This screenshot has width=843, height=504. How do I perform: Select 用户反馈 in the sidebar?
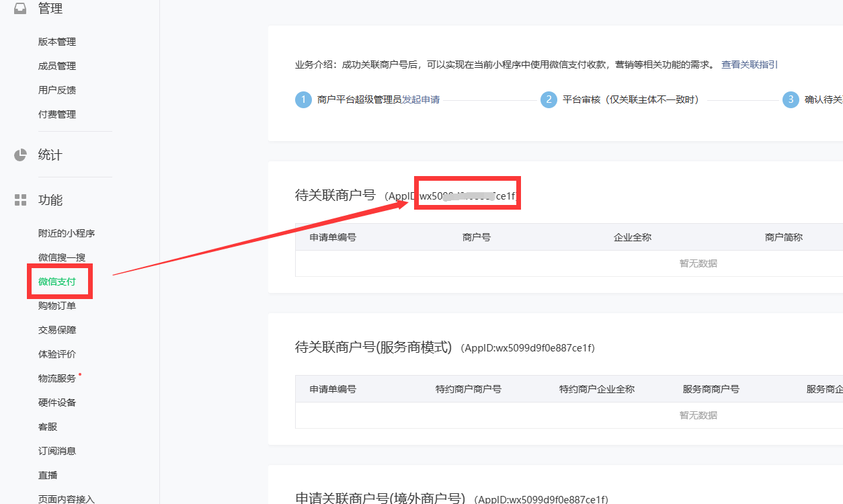coord(57,90)
